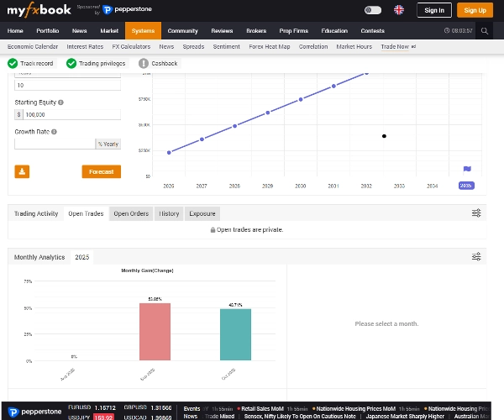Click the Cashback warning icon
504x420 pixels.
coord(144,63)
